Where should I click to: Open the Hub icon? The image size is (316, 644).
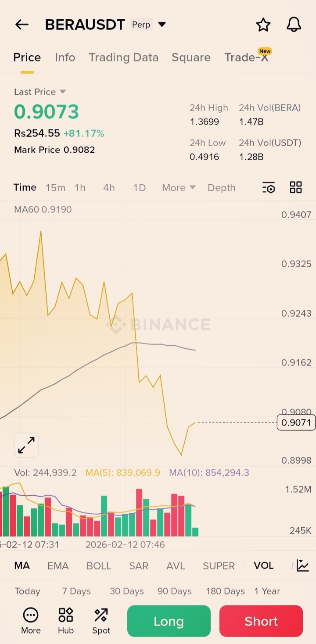[x=66, y=620]
